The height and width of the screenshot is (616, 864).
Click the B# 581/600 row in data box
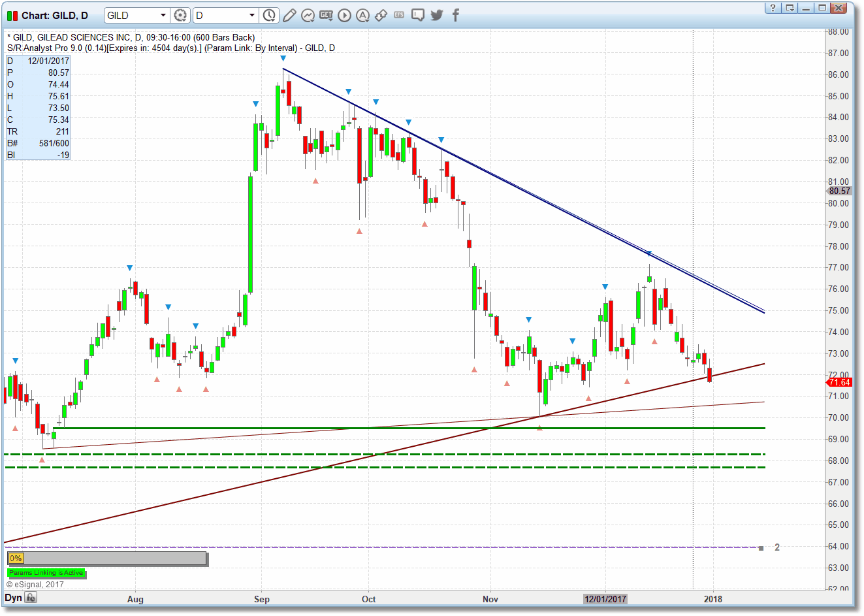point(38,143)
